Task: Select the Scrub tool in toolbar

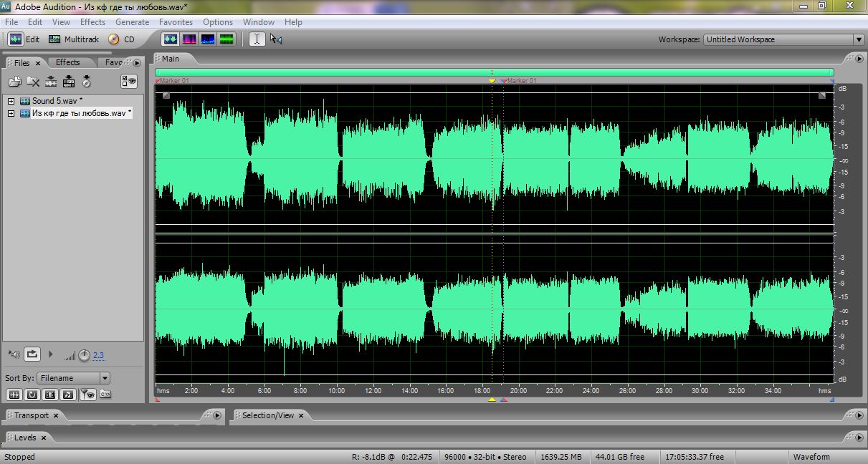Action: (276, 39)
